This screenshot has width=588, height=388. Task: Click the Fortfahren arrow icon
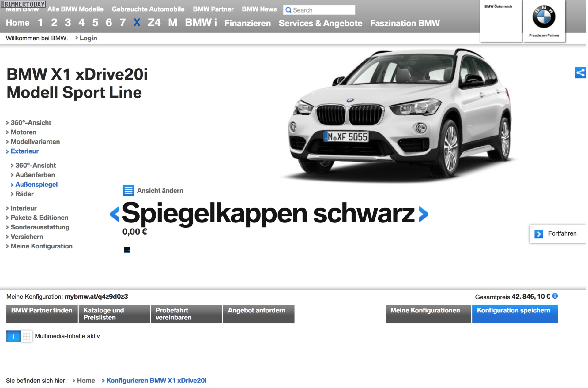(539, 234)
